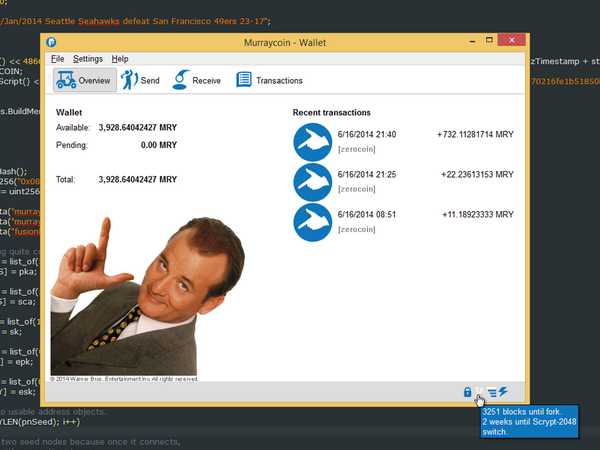Click transaction icon for 6/16/2014 08:51
Screen dimensions: 600x450
[x=313, y=222]
